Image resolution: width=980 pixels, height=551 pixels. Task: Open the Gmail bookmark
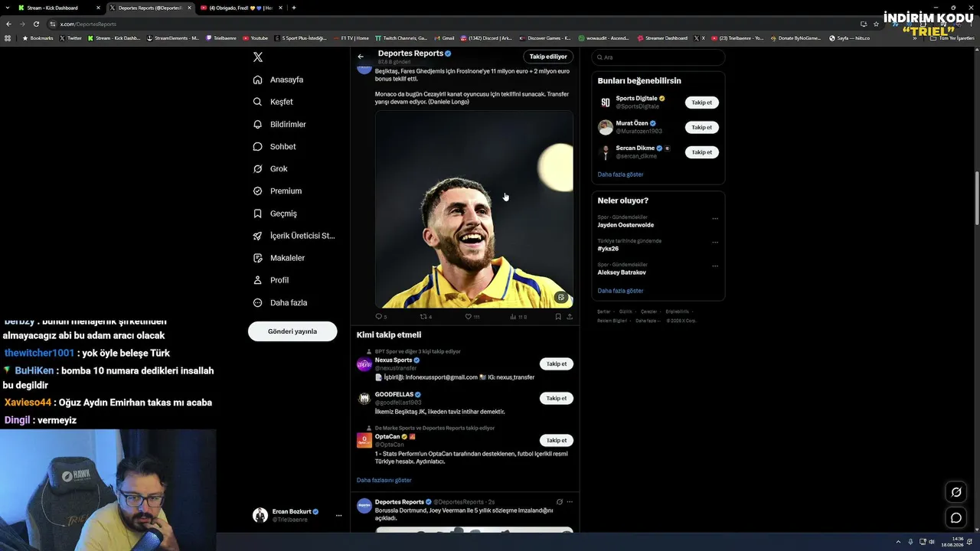tap(444, 38)
